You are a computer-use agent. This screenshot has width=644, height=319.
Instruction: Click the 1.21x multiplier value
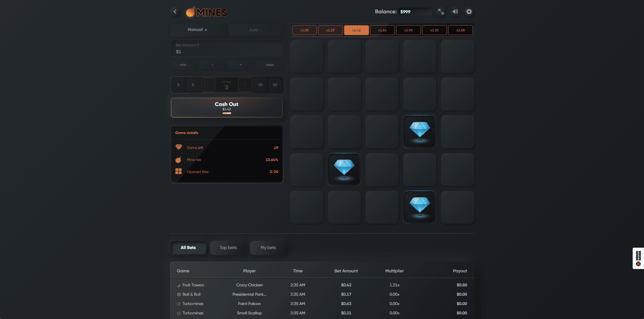[395, 285]
